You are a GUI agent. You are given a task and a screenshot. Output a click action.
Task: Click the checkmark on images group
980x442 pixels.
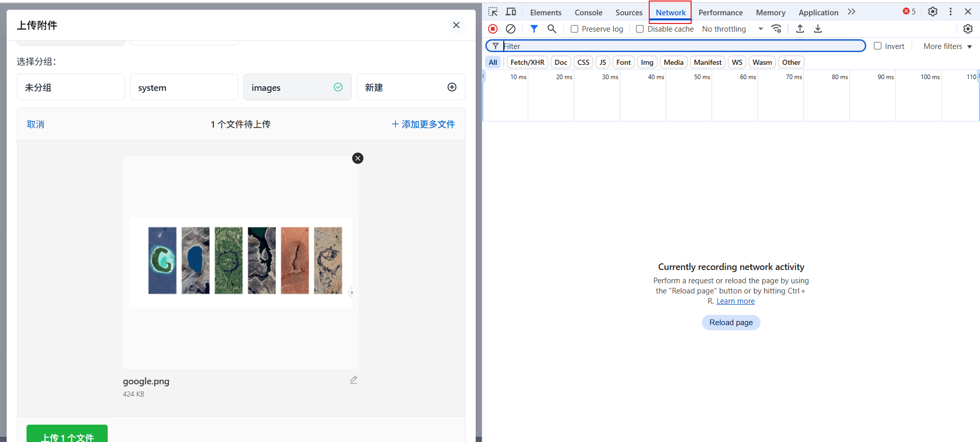point(338,87)
